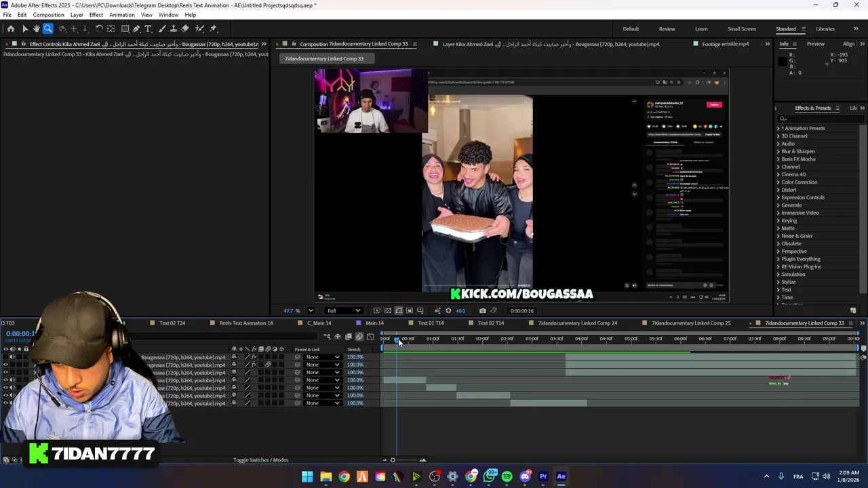This screenshot has height=488, width=868.
Task: Select the Rectangle shape tool
Action: pyautogui.click(x=125, y=28)
